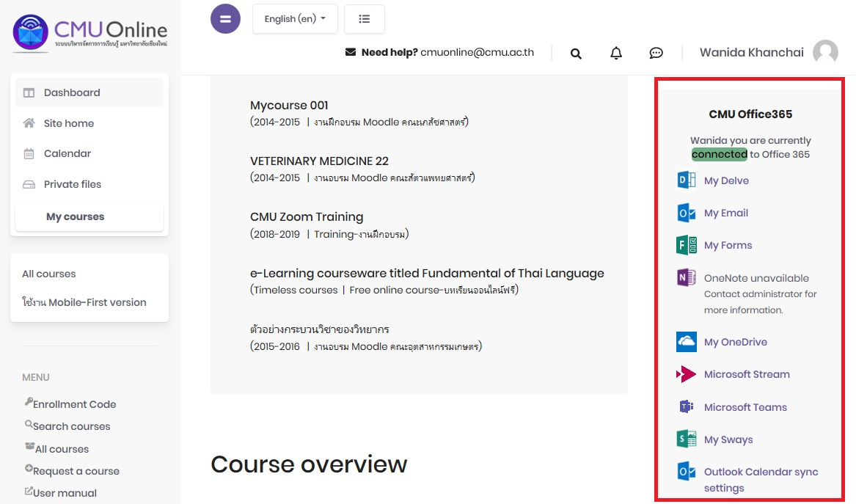Click the MENU section label
This screenshot has height=504, width=856.
[35, 377]
